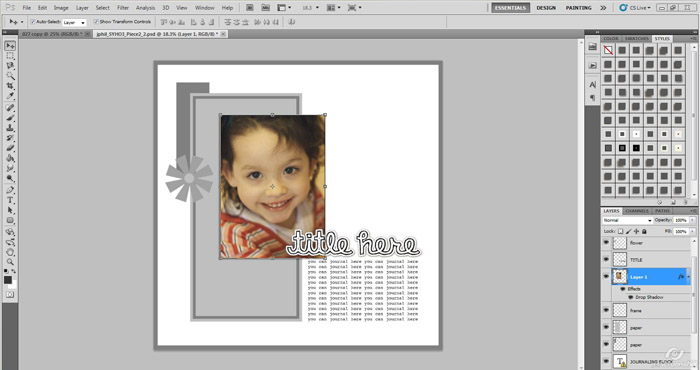Viewport: 700px width, 370px height.
Task: Apply the no-style default swatch
Action: [608, 50]
